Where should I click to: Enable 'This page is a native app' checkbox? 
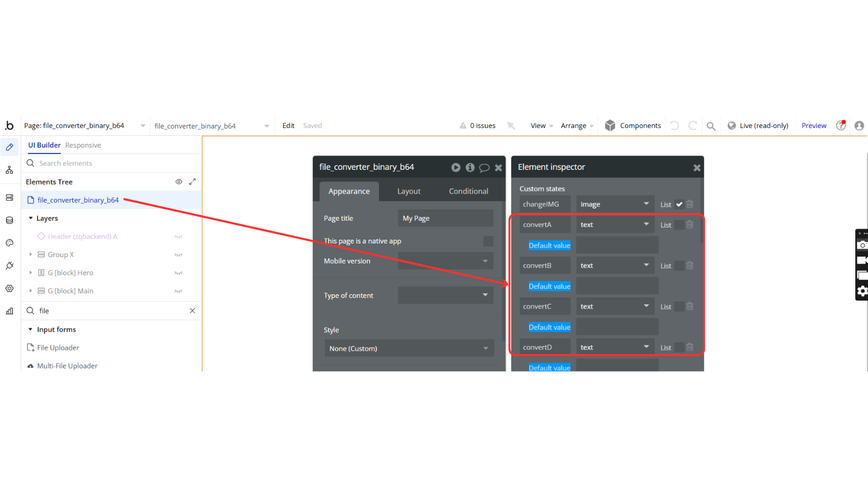488,241
